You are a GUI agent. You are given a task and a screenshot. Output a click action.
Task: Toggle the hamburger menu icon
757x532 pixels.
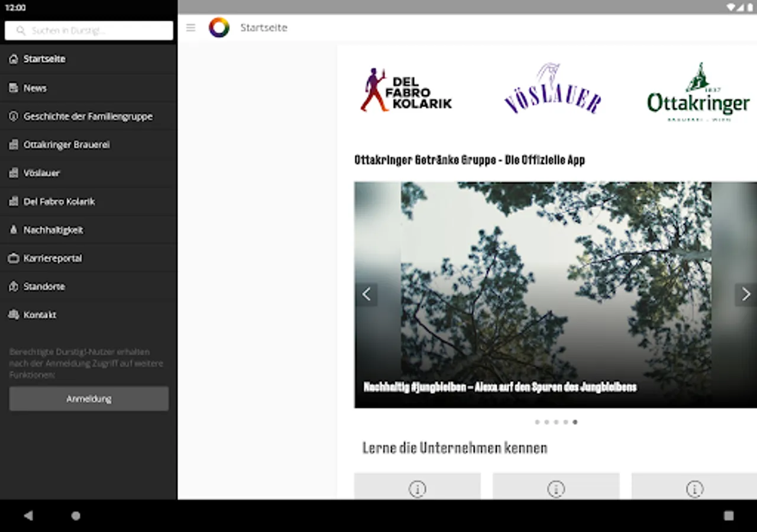tap(190, 28)
